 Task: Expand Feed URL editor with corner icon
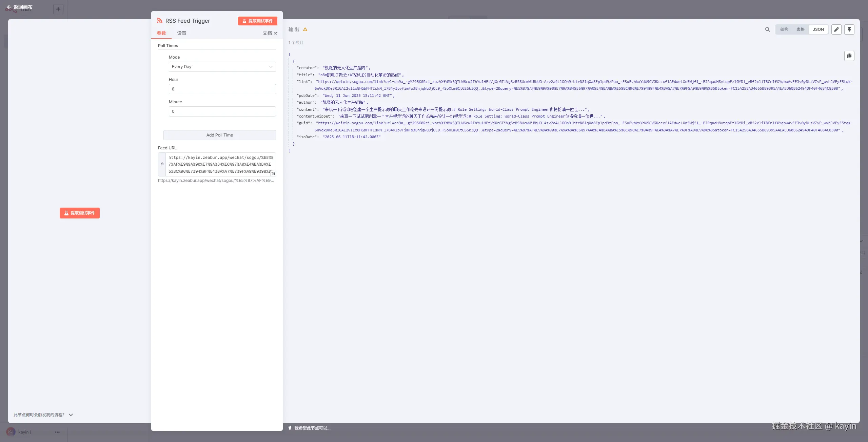[x=273, y=173]
